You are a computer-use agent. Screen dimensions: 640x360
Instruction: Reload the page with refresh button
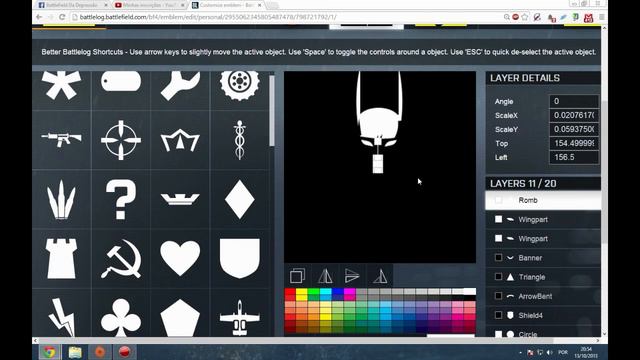pos(62,17)
